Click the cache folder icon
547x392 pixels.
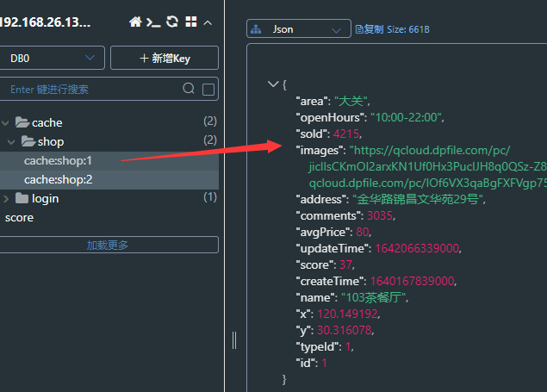pyautogui.click(x=22, y=122)
